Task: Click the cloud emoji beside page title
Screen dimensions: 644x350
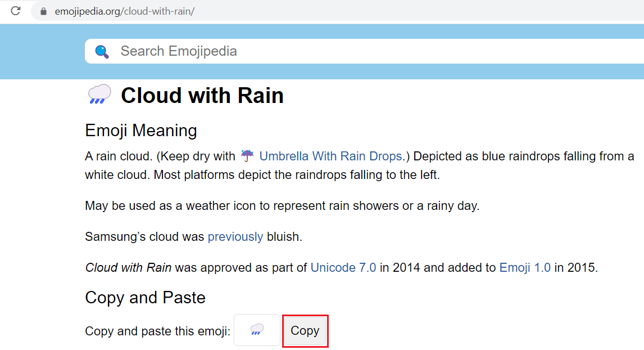Action: tap(99, 95)
